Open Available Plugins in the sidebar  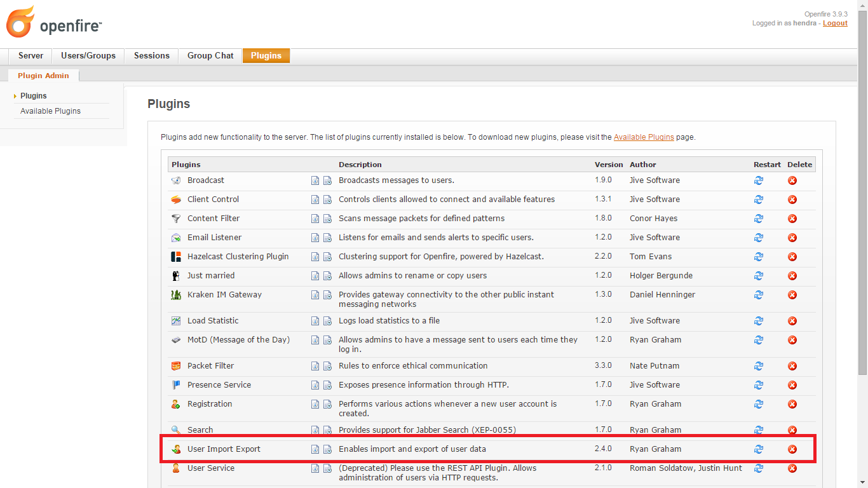pos(50,111)
